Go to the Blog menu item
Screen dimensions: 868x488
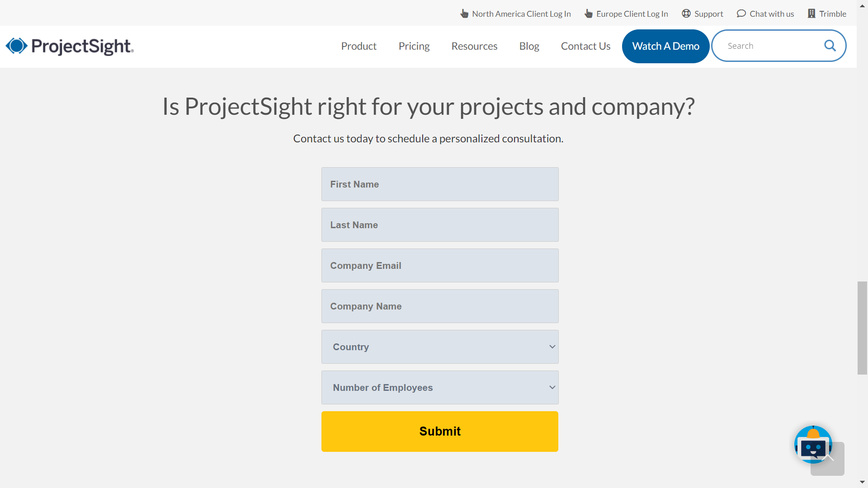529,46
